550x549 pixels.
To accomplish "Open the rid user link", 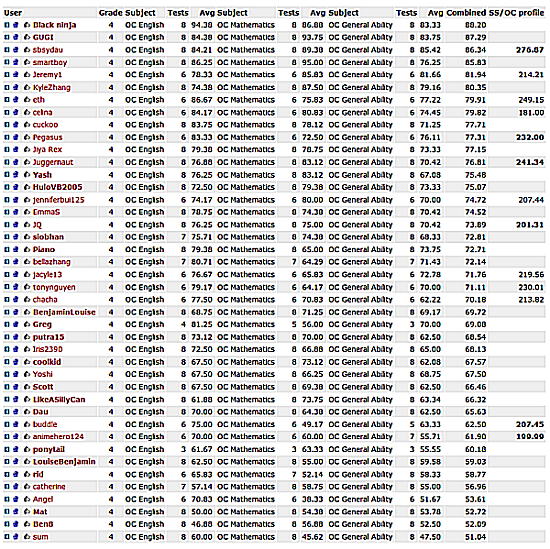I will (38, 474).
